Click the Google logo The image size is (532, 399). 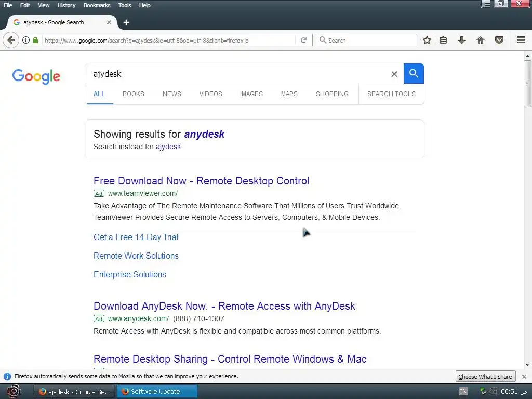tap(36, 76)
